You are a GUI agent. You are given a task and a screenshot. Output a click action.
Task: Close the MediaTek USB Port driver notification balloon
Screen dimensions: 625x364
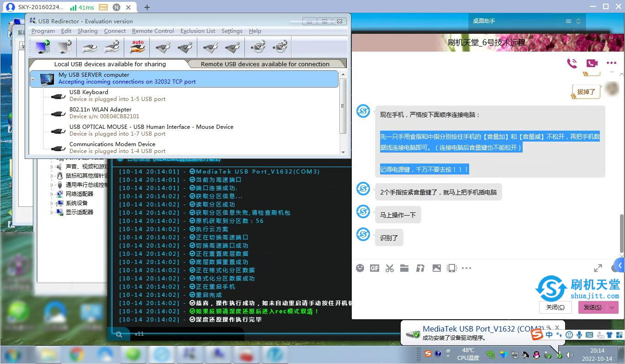(x=557, y=328)
